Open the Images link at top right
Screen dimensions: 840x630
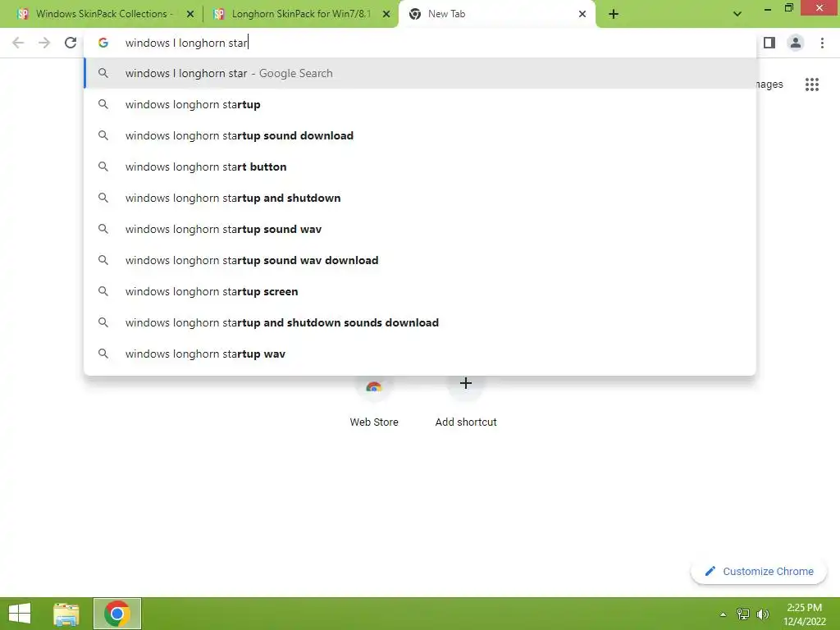(x=769, y=84)
